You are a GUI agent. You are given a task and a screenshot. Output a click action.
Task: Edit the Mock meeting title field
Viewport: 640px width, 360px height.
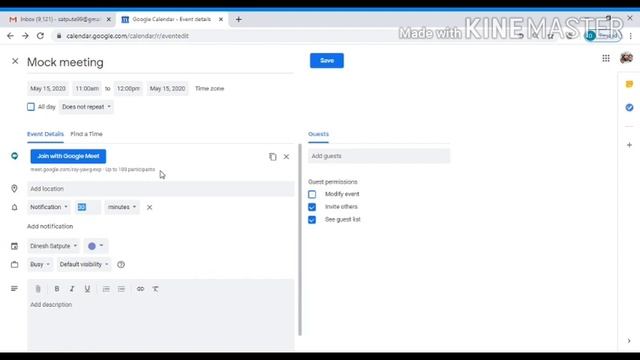tap(160, 62)
